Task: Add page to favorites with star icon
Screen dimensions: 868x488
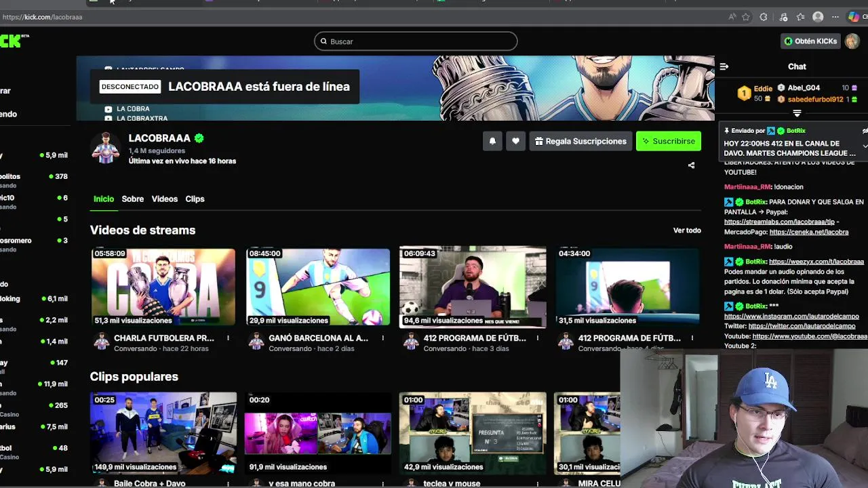Action: coord(746,17)
